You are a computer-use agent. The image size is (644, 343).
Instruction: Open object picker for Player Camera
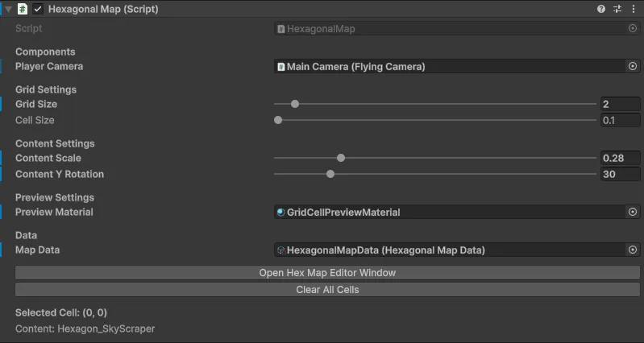(x=633, y=66)
